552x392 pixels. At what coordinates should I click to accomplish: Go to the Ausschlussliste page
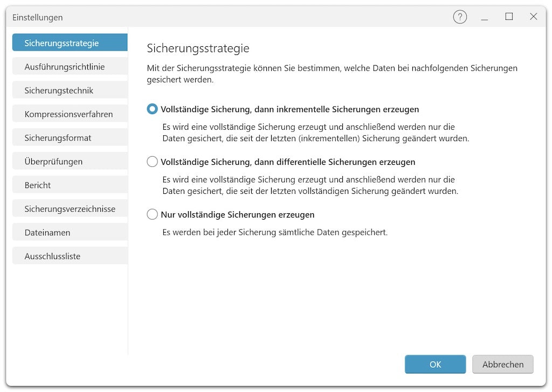[70, 256]
